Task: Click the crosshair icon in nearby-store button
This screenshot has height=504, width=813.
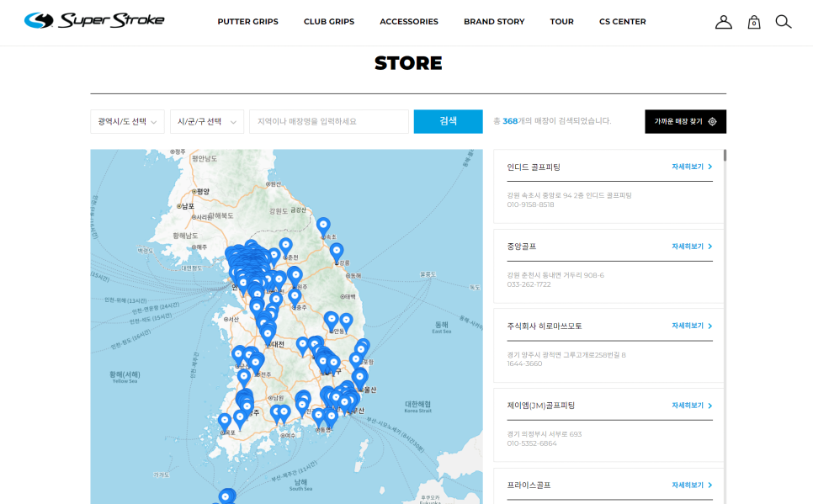Action: pyautogui.click(x=712, y=121)
